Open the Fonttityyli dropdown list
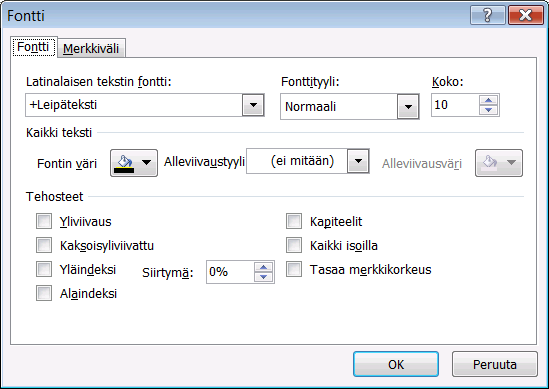The height and width of the screenshot is (389, 549). 408,106
